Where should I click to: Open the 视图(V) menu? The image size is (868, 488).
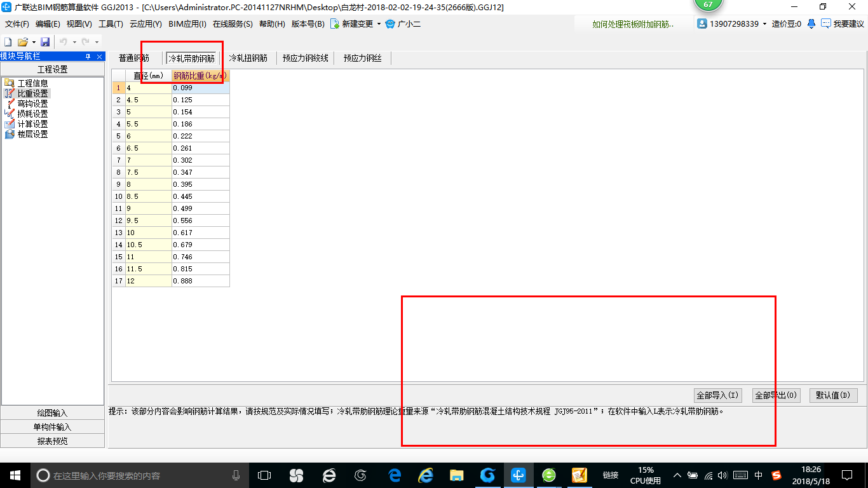[79, 24]
